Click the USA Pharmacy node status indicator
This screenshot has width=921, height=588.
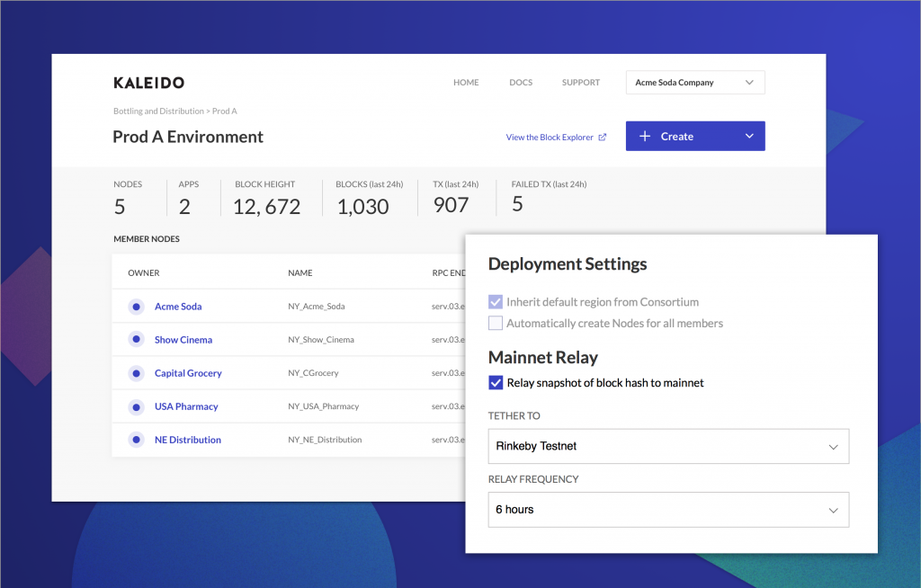(136, 405)
